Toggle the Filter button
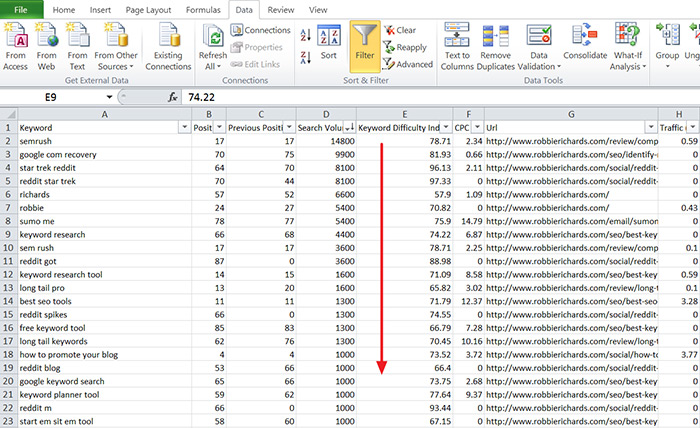Screen dimensions: 700x428 click(x=365, y=46)
